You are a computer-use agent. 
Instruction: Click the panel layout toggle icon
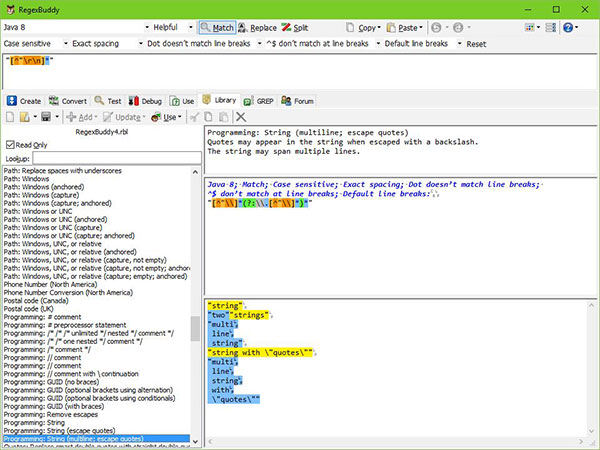(551, 28)
